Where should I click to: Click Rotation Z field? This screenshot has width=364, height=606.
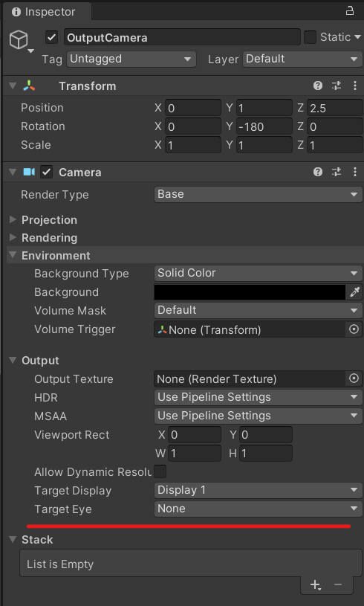coord(335,126)
